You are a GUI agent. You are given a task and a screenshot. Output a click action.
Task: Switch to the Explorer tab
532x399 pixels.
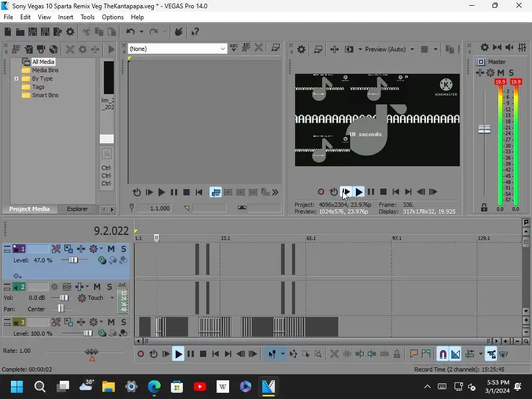[x=77, y=209]
